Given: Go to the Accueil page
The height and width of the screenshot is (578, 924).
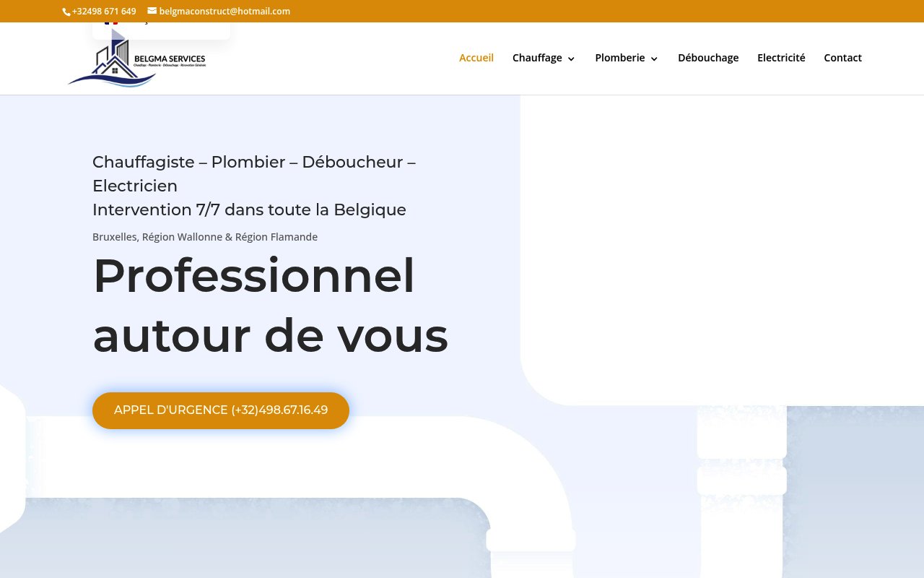Looking at the screenshot, I should tap(476, 58).
